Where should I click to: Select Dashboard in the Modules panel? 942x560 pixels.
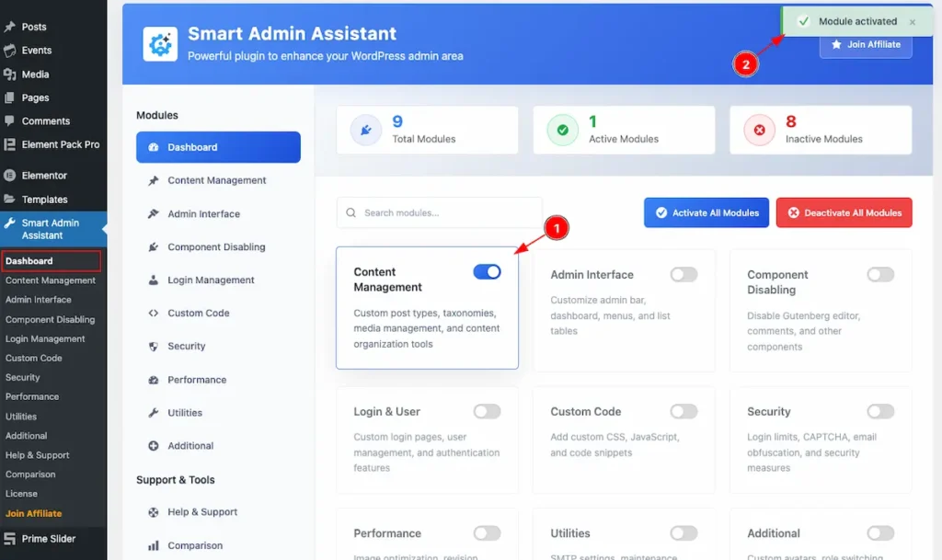pyautogui.click(x=218, y=147)
